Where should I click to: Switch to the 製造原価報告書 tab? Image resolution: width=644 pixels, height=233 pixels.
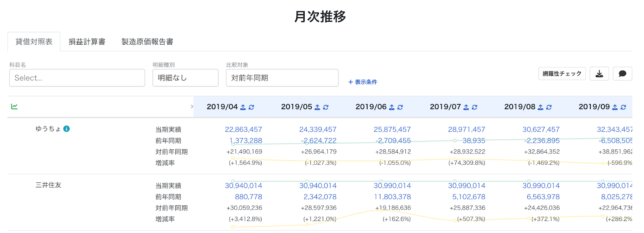(147, 41)
